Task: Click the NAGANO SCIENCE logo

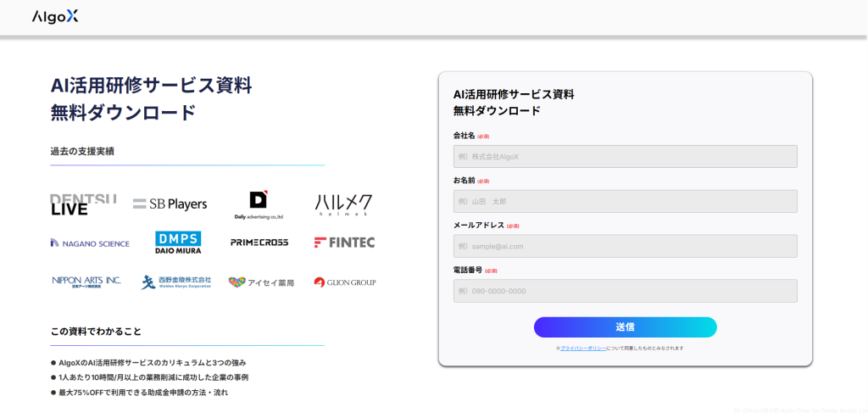Action: point(90,243)
